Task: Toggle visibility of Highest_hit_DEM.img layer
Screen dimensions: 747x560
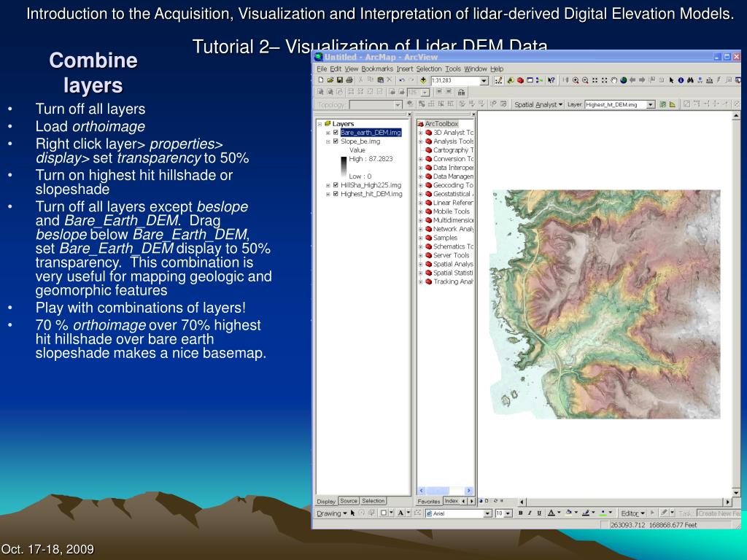Action: tap(336, 194)
